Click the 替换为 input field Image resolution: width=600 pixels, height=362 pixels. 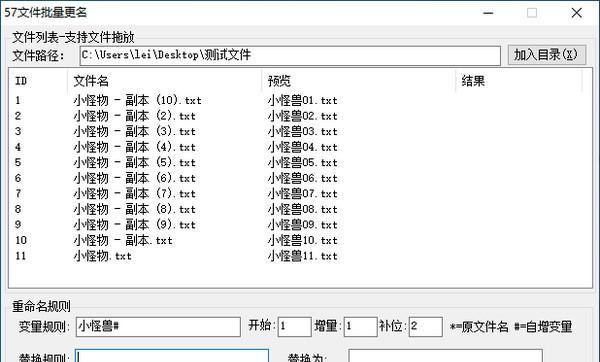pyautogui.click(x=445, y=355)
